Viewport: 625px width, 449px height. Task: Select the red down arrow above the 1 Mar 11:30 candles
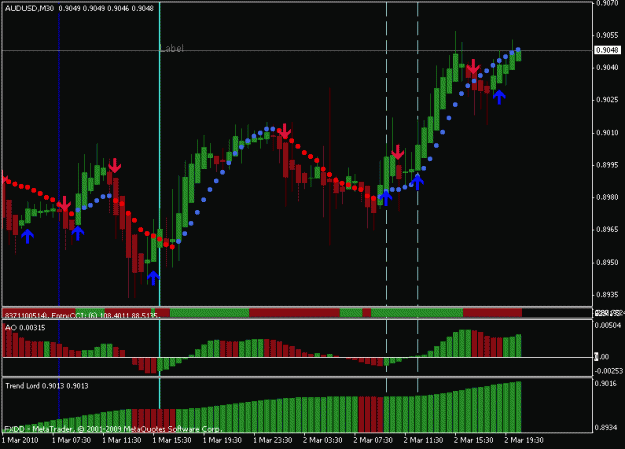pos(115,165)
